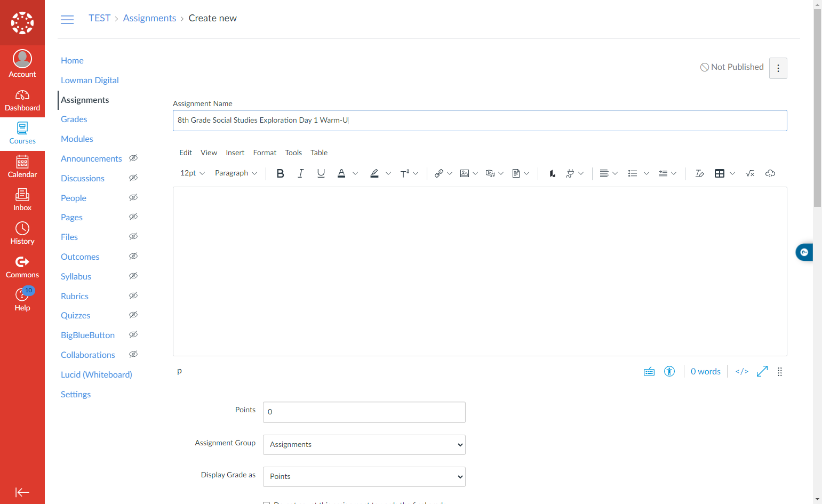Screen dimensions: 822x504
Task: Click the record/upload media icon
Action: click(490, 173)
